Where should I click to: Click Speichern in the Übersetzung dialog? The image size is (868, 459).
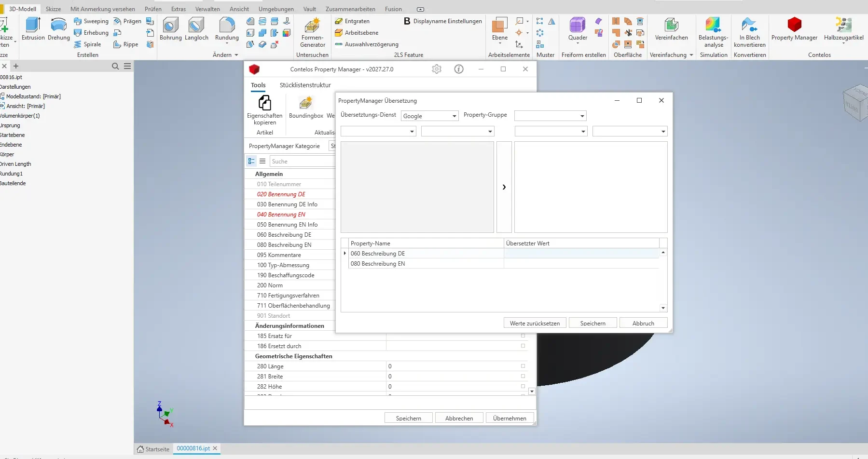(592, 323)
